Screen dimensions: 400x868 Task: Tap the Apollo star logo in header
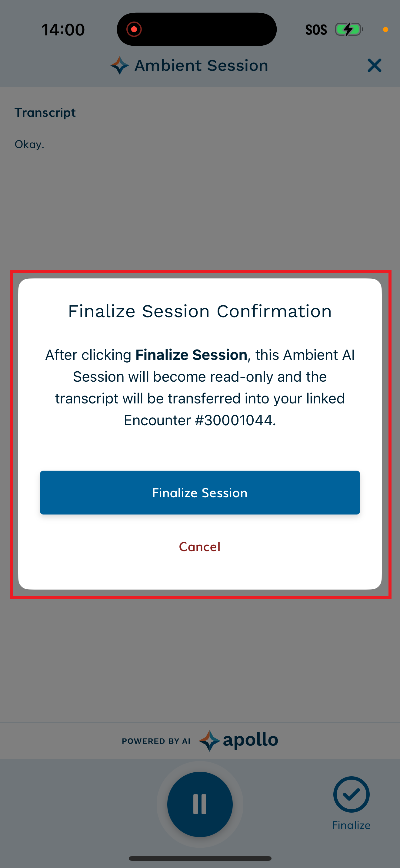coord(120,65)
